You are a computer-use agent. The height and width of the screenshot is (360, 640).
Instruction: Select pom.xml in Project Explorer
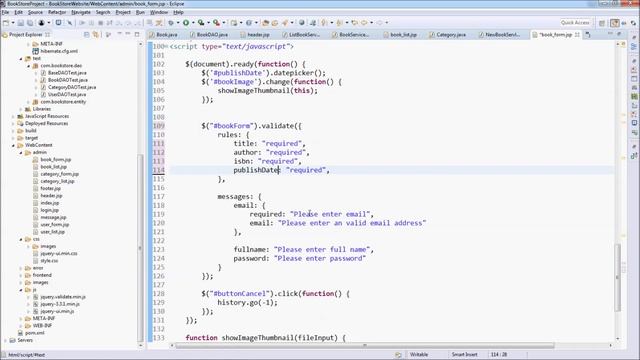(35, 333)
